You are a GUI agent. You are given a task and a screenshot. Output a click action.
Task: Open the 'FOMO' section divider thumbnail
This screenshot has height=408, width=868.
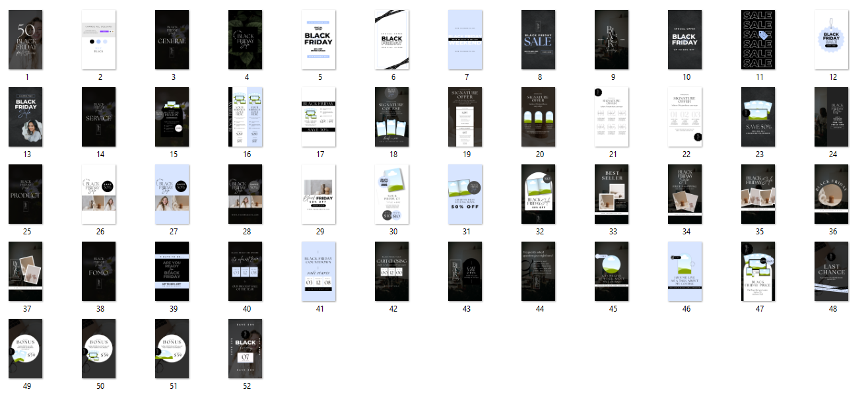coord(99,271)
